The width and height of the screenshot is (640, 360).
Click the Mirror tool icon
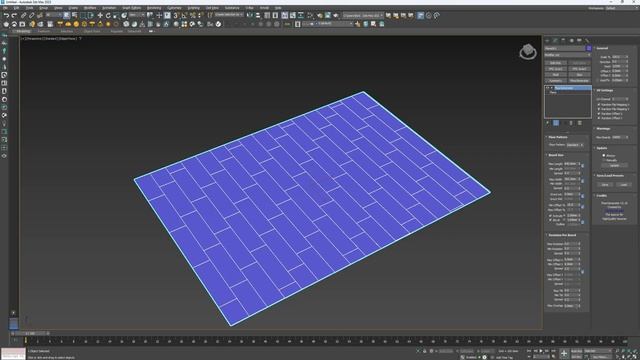click(249, 16)
